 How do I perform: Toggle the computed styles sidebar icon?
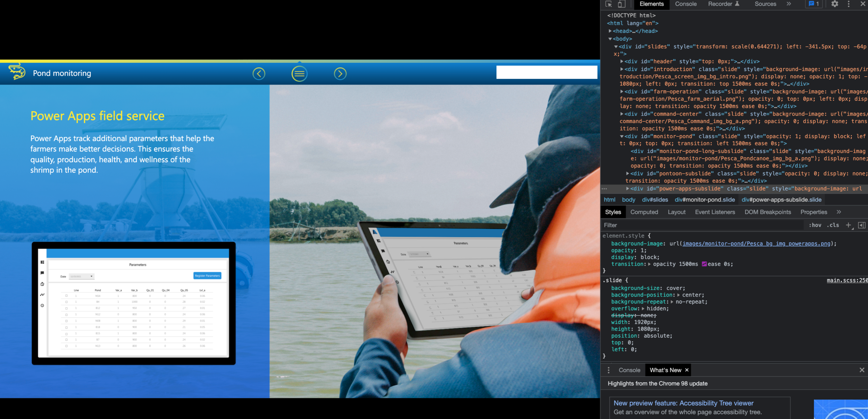pyautogui.click(x=861, y=225)
